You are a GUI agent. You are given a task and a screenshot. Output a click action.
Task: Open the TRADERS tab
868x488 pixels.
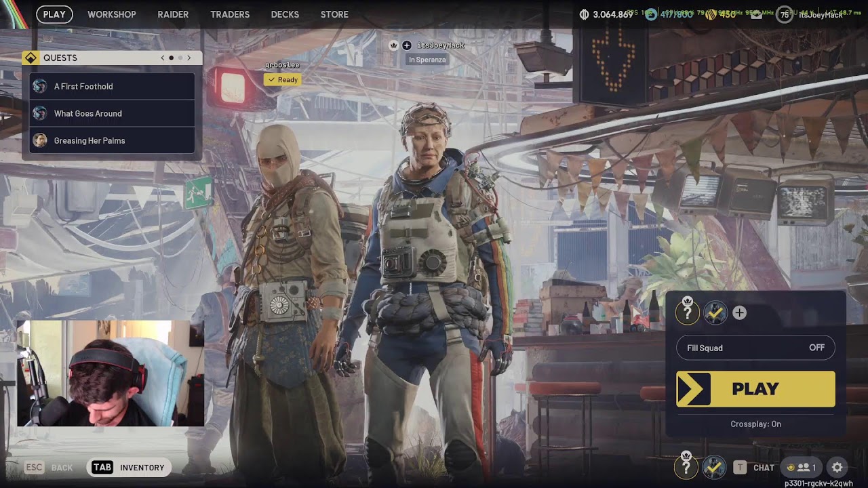pos(230,14)
